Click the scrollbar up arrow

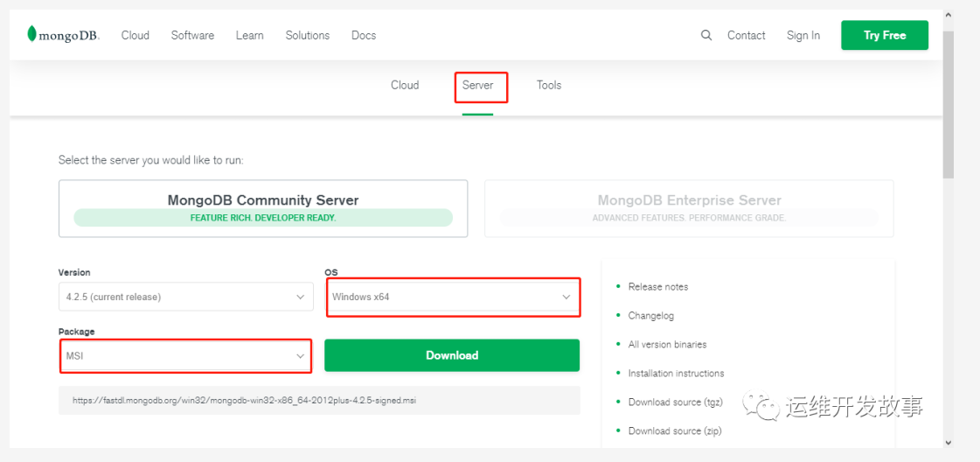point(949,15)
